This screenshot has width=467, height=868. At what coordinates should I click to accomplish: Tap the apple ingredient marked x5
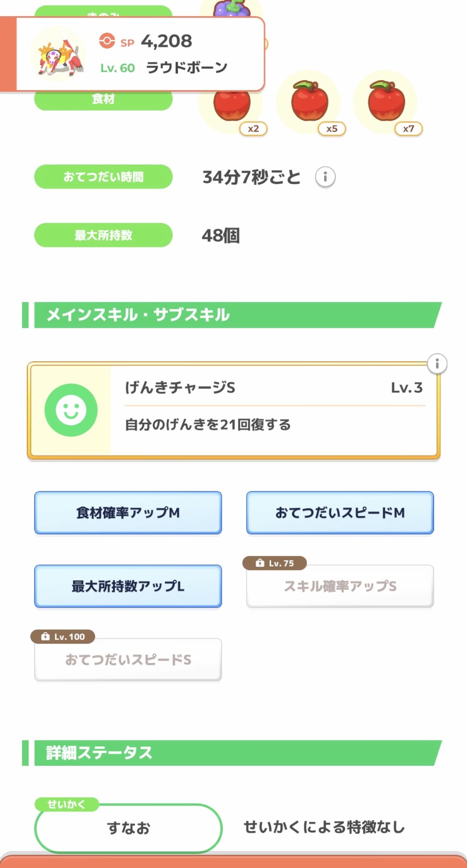310,101
